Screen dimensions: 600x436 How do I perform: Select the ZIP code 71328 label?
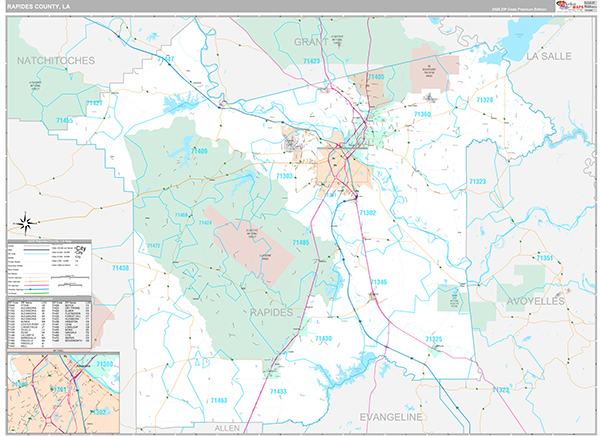click(485, 100)
